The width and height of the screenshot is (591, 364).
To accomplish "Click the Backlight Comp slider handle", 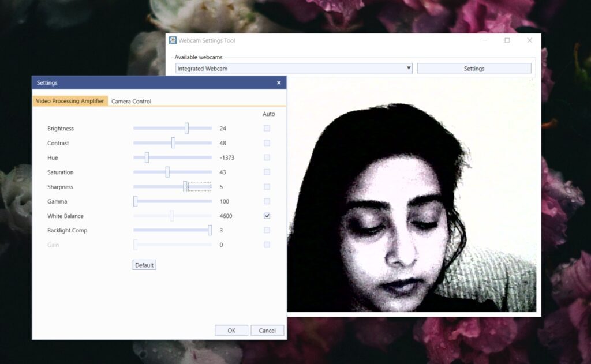I will point(210,230).
